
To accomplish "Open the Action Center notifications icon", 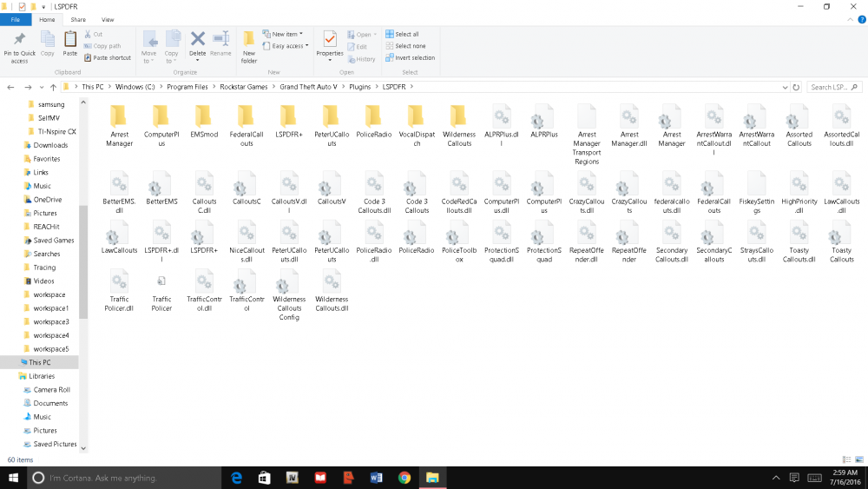I will [x=794, y=478].
